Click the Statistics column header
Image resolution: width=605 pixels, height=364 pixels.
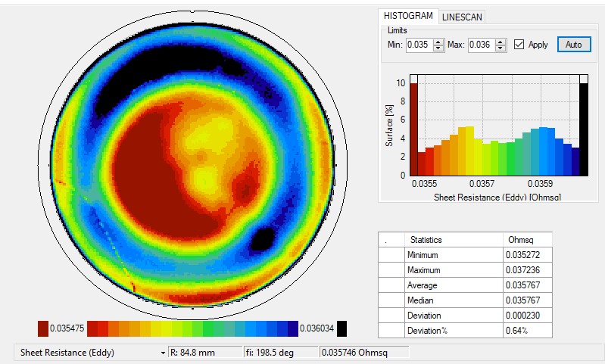pos(454,240)
